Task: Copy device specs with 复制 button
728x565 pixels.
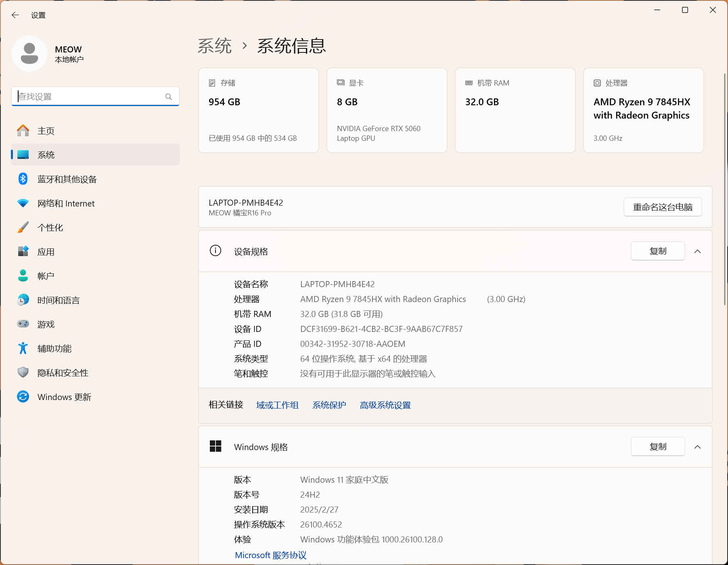Action: click(657, 251)
